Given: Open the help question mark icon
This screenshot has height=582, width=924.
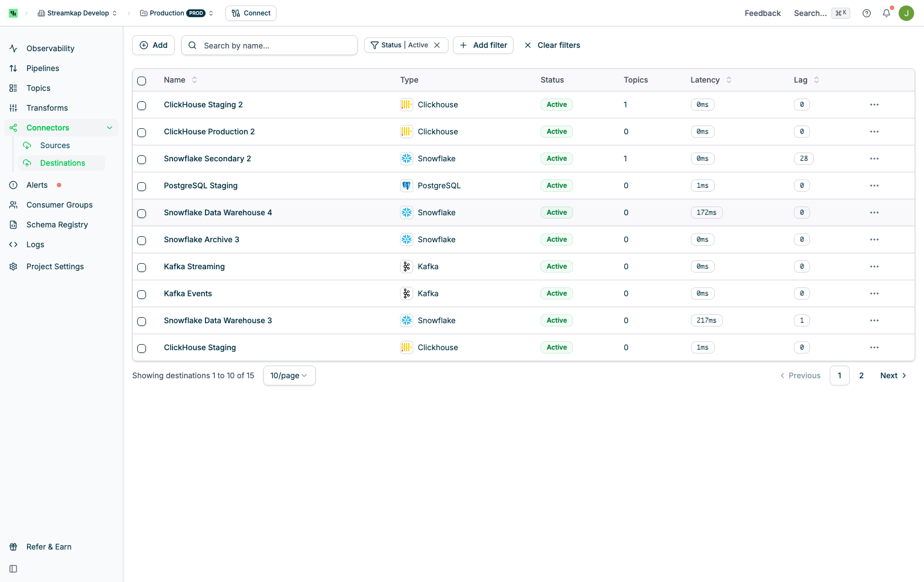Looking at the screenshot, I should 867,13.
